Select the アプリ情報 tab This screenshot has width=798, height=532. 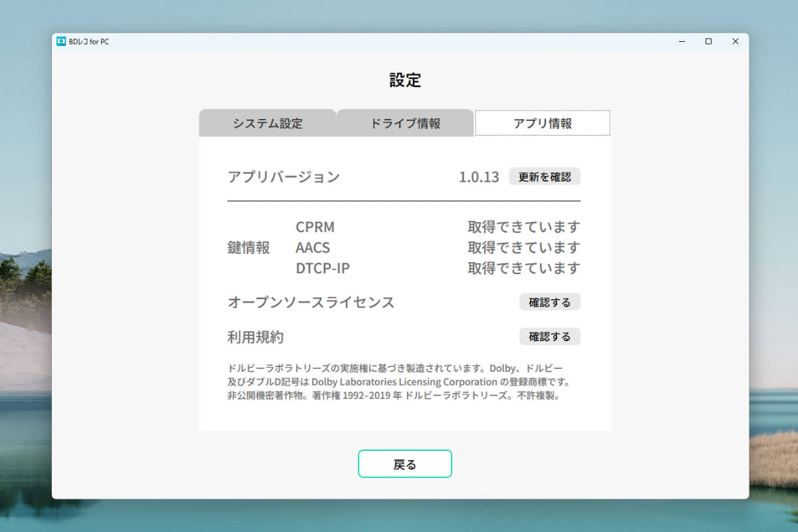click(x=542, y=122)
